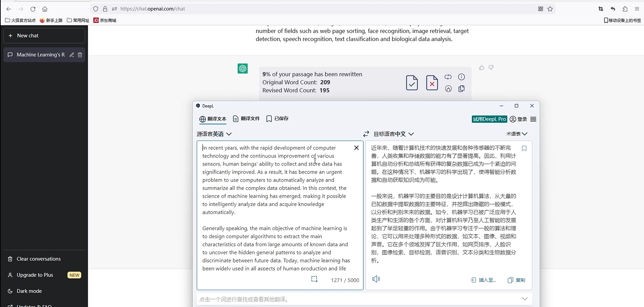Image resolution: width=644 pixels, height=307 pixels.
Task: Switch to the 翻译文件 tab
Action: 246,119
